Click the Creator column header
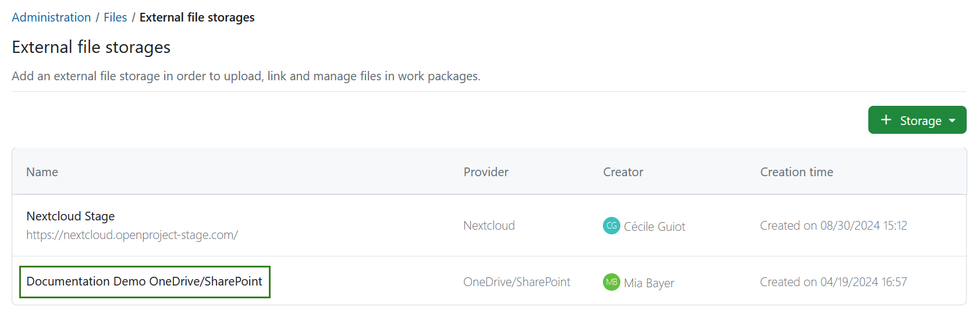This screenshot has width=980, height=314. click(623, 172)
